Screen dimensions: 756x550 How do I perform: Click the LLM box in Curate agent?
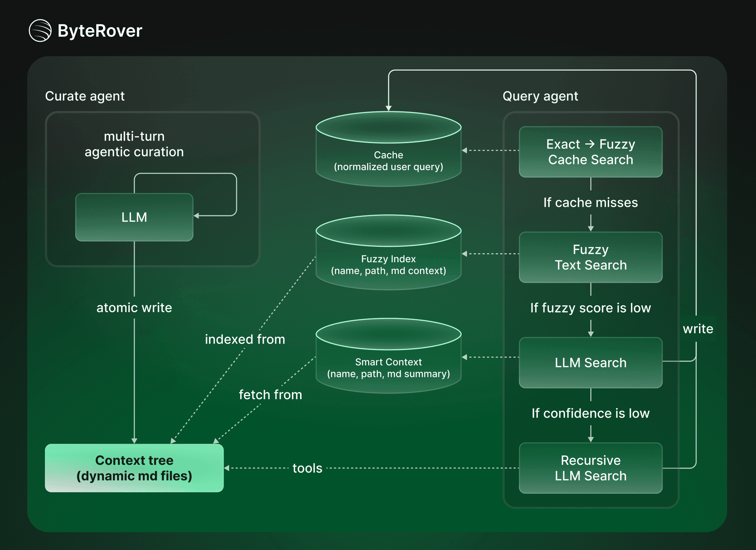coord(134,217)
